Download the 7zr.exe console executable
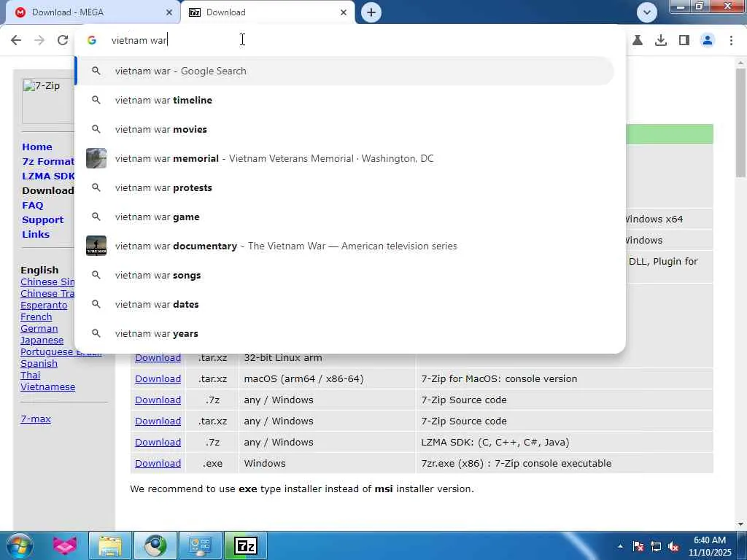The height and width of the screenshot is (560, 747). coord(158,463)
